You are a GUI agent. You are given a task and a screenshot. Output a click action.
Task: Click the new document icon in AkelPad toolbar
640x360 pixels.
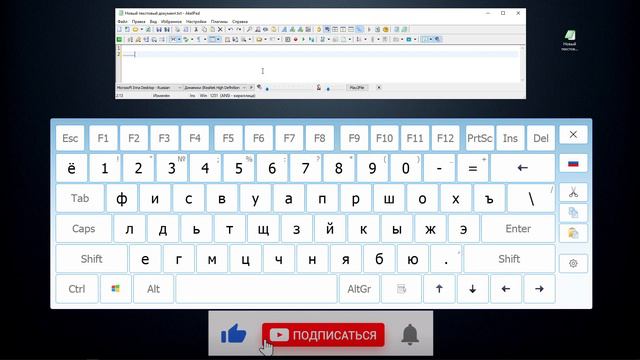[119, 29]
